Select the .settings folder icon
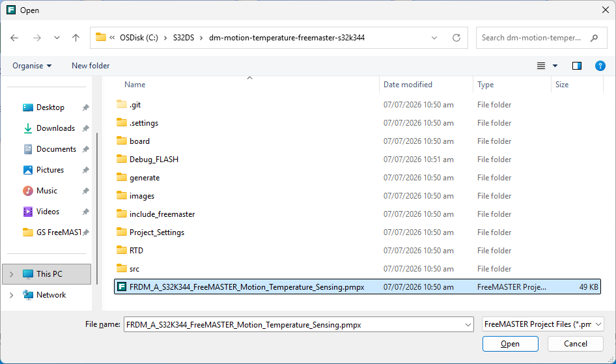The height and width of the screenshot is (364, 616). click(x=122, y=122)
